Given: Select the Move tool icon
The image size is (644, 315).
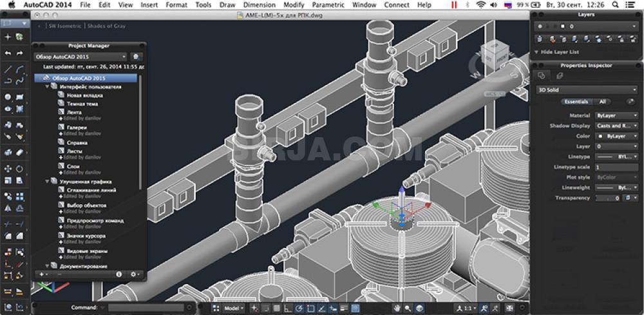Looking at the screenshot, I should (x=8, y=169).
